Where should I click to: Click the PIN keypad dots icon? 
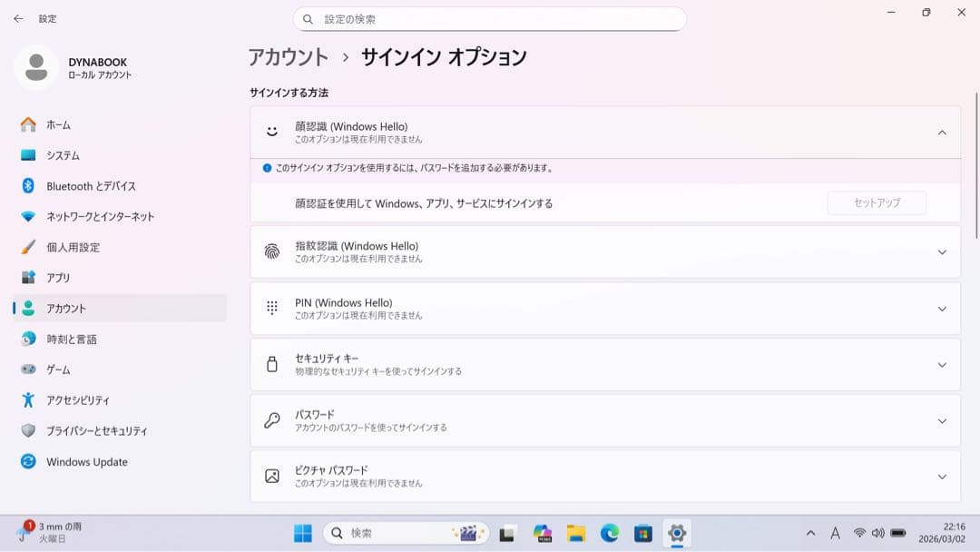272,308
